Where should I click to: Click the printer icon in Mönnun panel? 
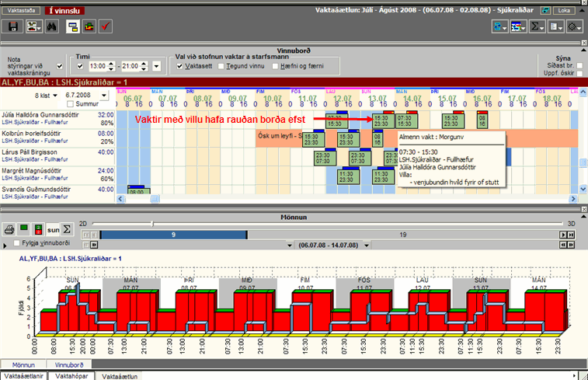[x=9, y=229]
